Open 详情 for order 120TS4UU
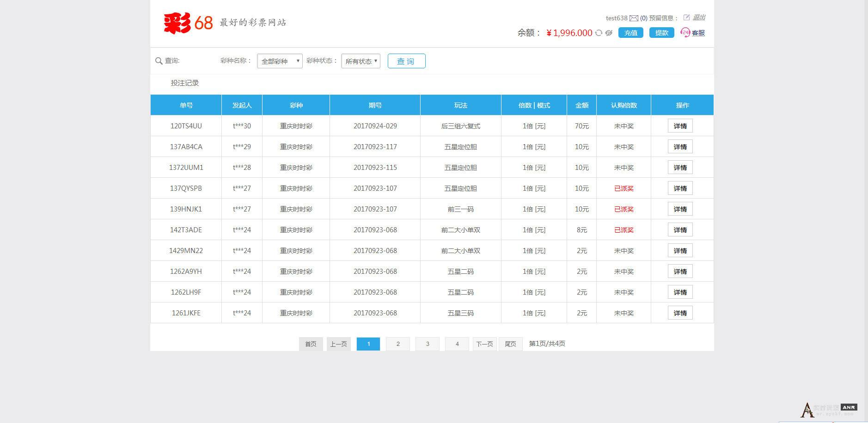The image size is (868, 423). click(680, 126)
